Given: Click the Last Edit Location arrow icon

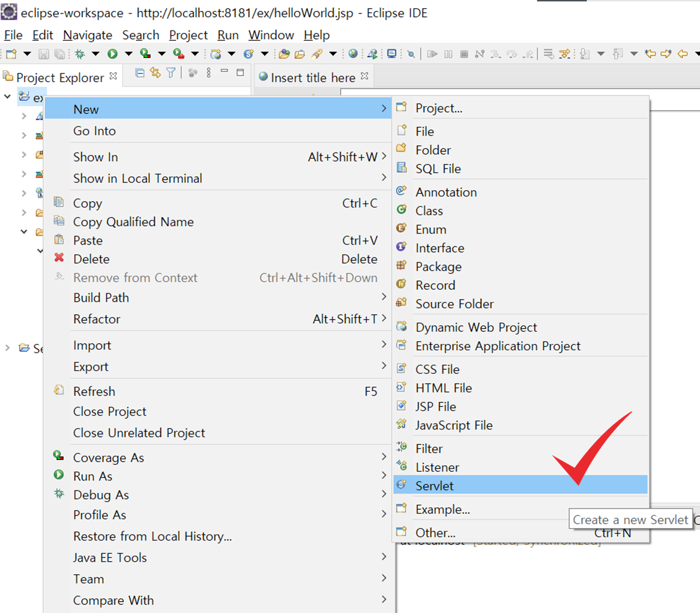Looking at the screenshot, I should [650, 54].
